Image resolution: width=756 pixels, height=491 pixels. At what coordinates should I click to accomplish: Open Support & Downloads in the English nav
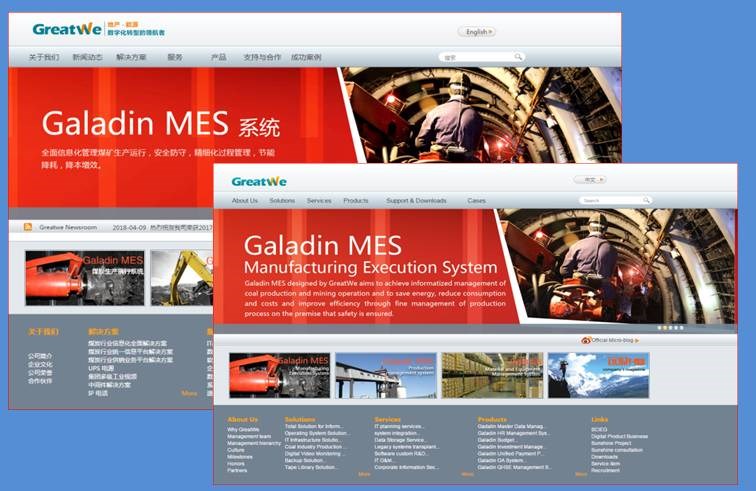click(417, 201)
